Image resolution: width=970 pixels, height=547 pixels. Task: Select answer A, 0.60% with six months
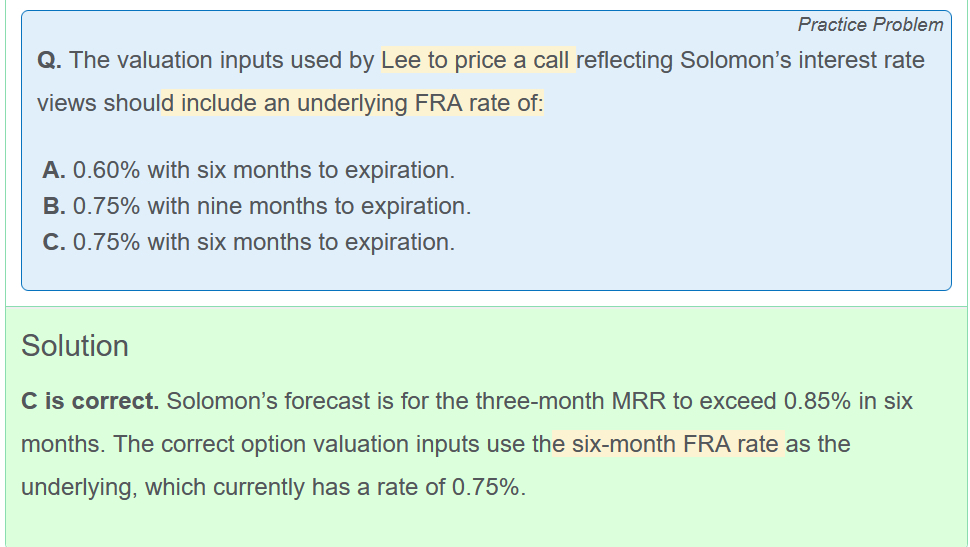248,170
